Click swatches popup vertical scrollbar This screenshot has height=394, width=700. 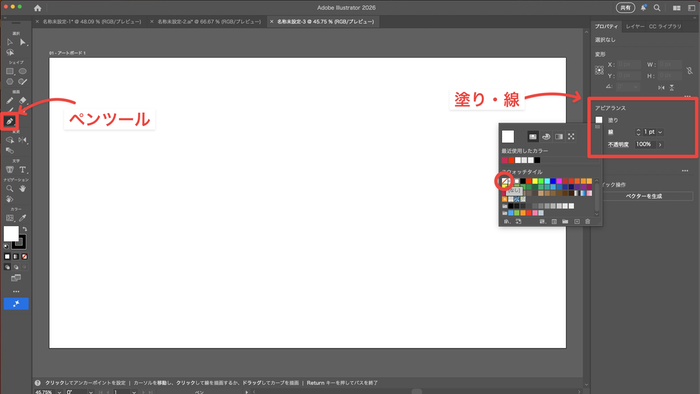pyautogui.click(x=597, y=196)
